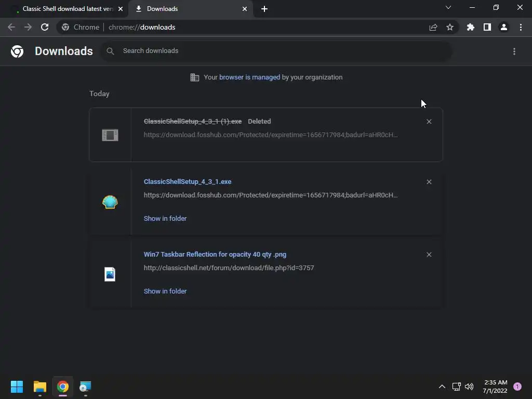Close the Classic Shell download tab
Image resolution: width=532 pixels, height=399 pixels.
(121, 9)
